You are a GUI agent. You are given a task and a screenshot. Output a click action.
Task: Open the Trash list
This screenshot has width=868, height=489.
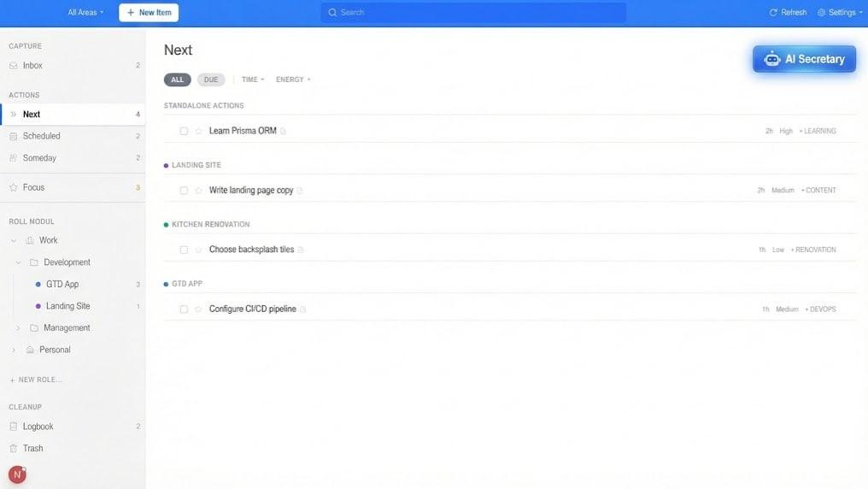tap(73, 449)
